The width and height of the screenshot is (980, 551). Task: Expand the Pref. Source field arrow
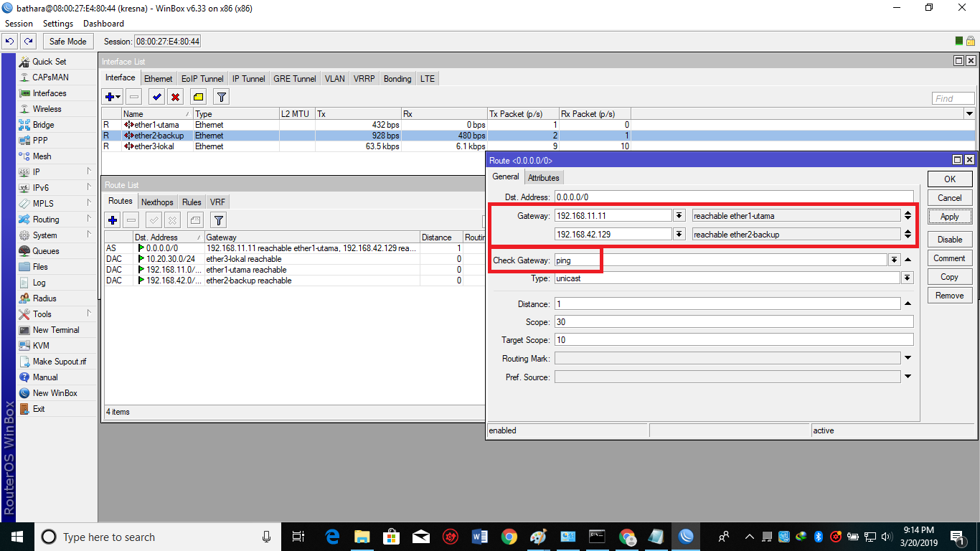(x=908, y=377)
